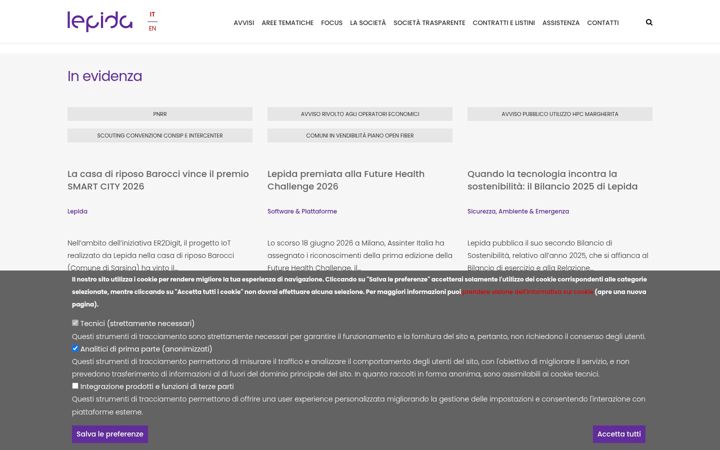This screenshot has width=720, height=450.
Task: Click the Lepida logo
Action: point(100,21)
